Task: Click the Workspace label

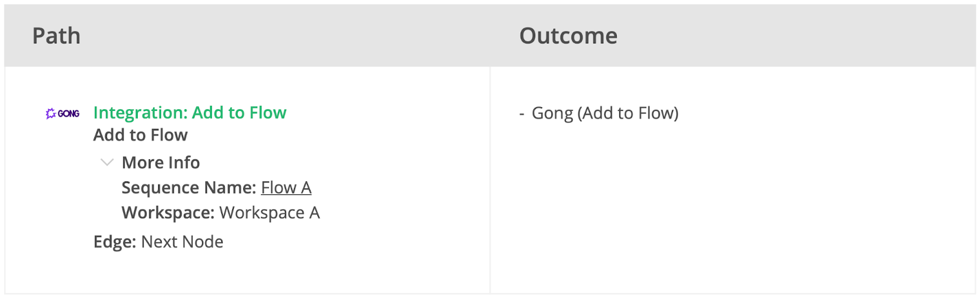Action: [x=168, y=213]
